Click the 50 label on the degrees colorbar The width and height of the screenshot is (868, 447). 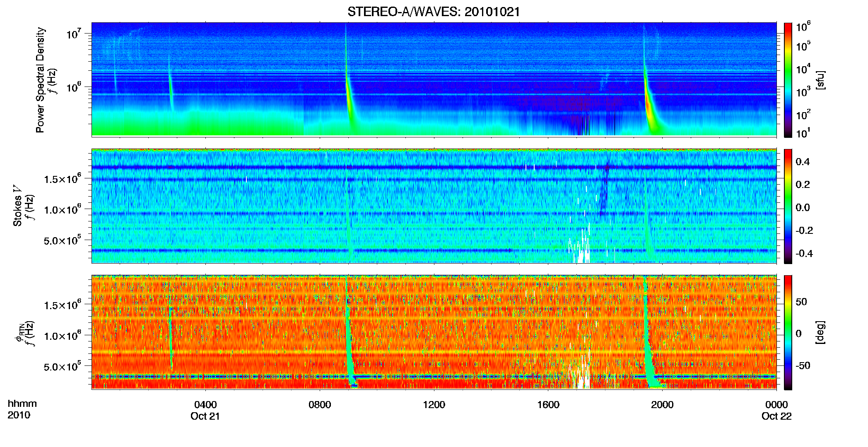pos(801,301)
